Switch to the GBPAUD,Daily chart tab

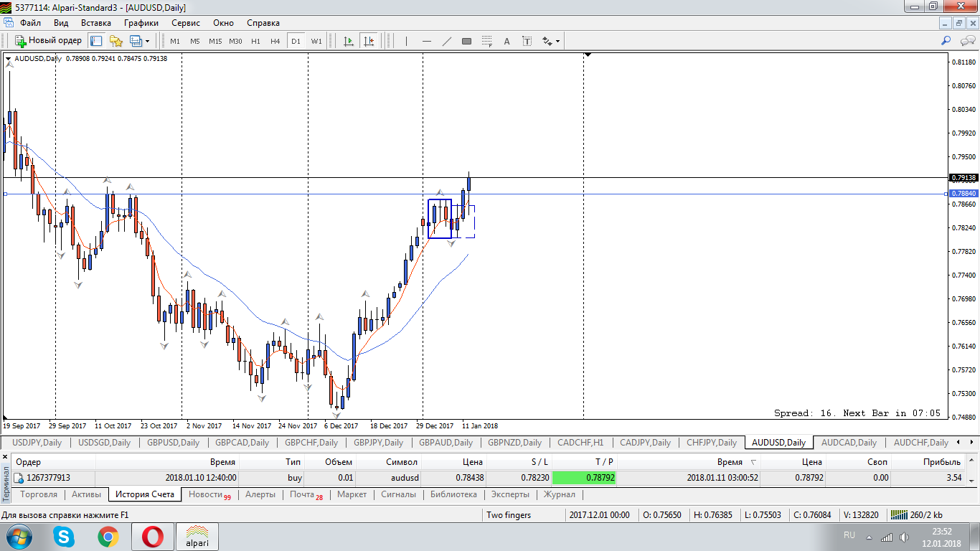coord(446,443)
